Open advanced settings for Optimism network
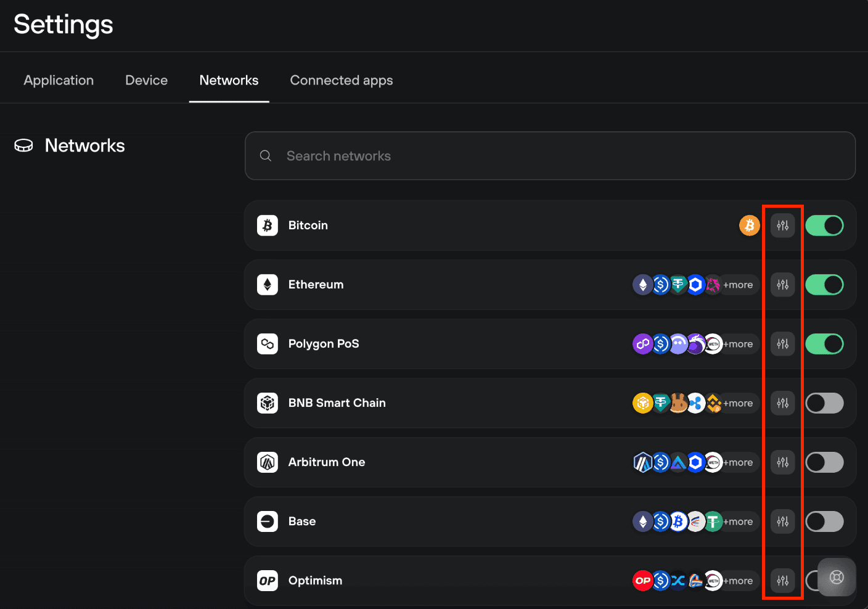This screenshot has height=609, width=868. tap(783, 581)
